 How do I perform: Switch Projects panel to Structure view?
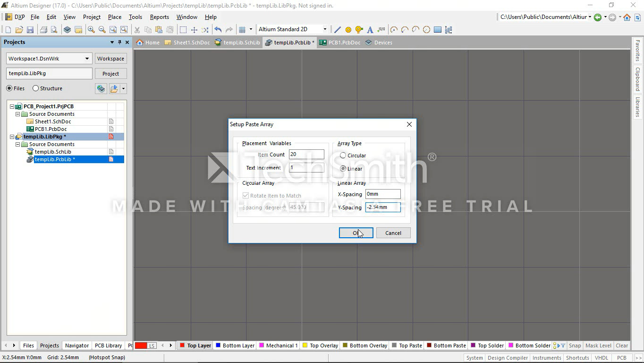(36, 88)
